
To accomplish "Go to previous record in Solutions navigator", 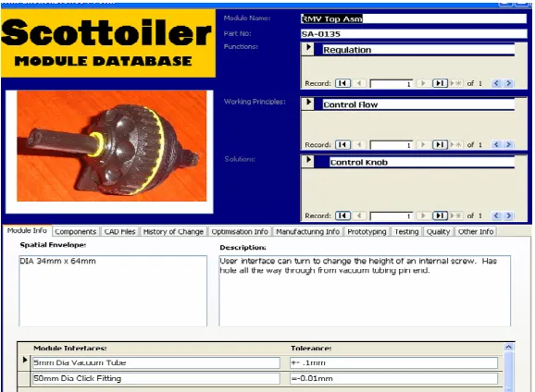I will (x=359, y=215).
